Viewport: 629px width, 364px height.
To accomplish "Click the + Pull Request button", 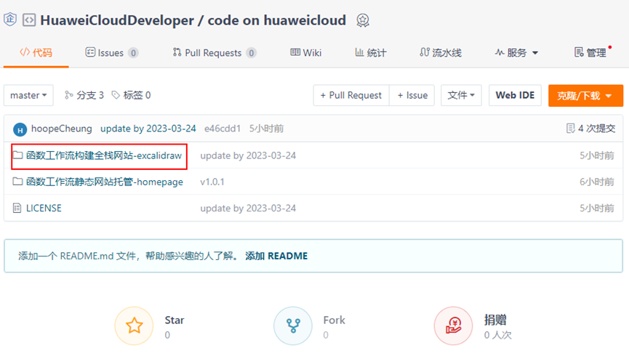I will (351, 95).
